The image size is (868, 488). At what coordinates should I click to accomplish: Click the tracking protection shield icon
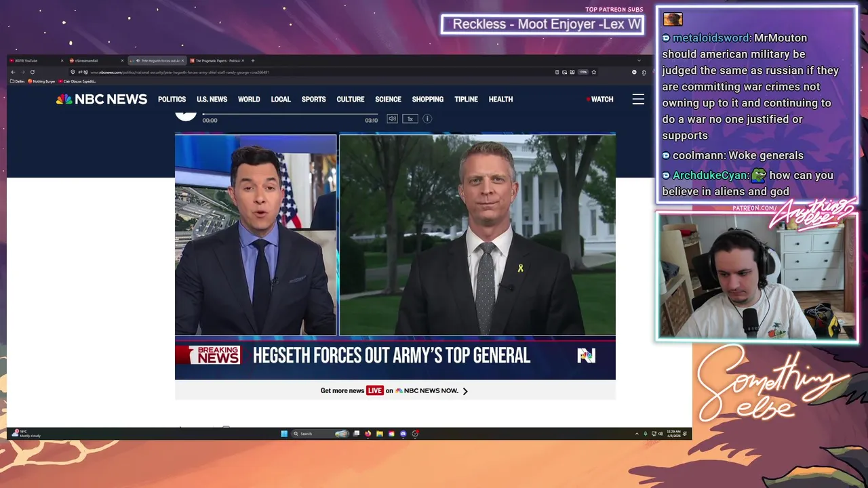(73, 72)
